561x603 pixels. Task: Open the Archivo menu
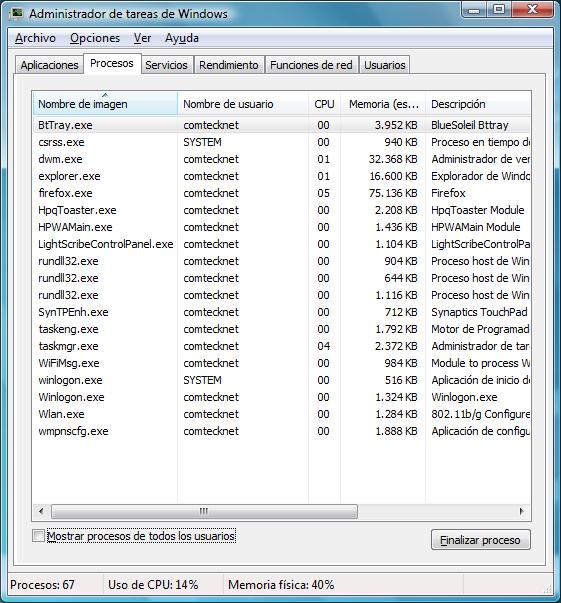coord(35,38)
